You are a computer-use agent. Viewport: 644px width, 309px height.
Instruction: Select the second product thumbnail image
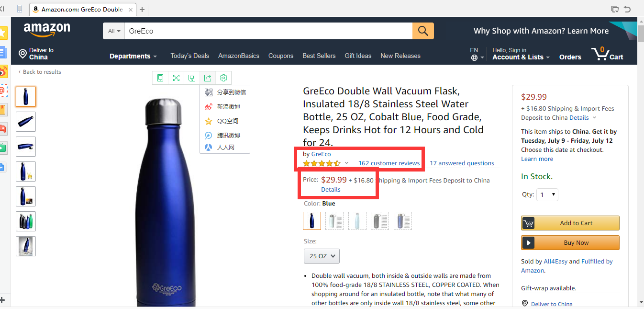(x=26, y=122)
